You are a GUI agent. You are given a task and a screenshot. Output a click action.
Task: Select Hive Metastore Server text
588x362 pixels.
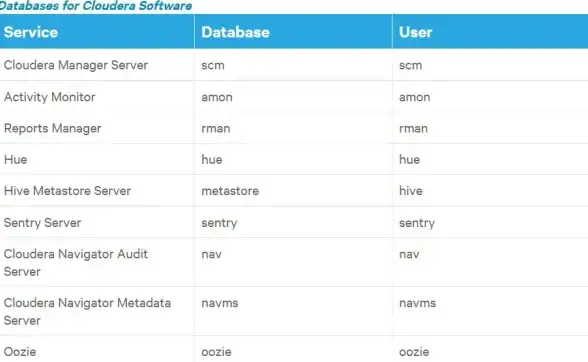coord(68,191)
